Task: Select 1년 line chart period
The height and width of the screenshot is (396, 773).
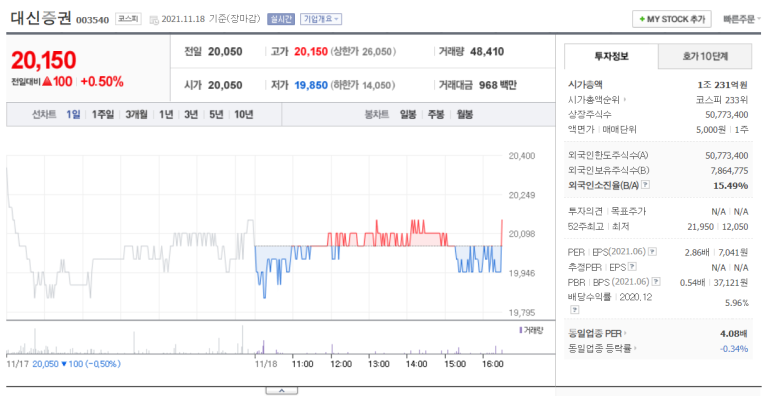Action: tap(166, 114)
